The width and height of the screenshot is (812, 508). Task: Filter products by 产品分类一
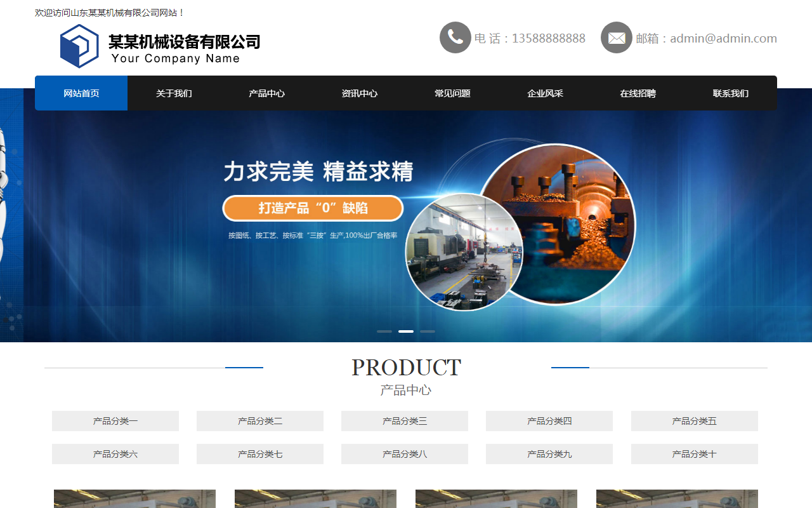115,421
